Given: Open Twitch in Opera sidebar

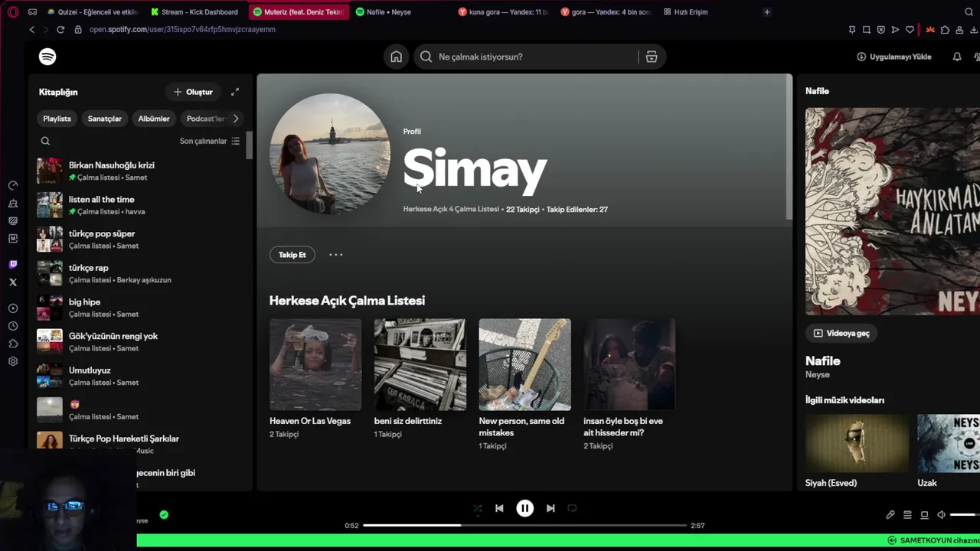Looking at the screenshot, I should [13, 264].
